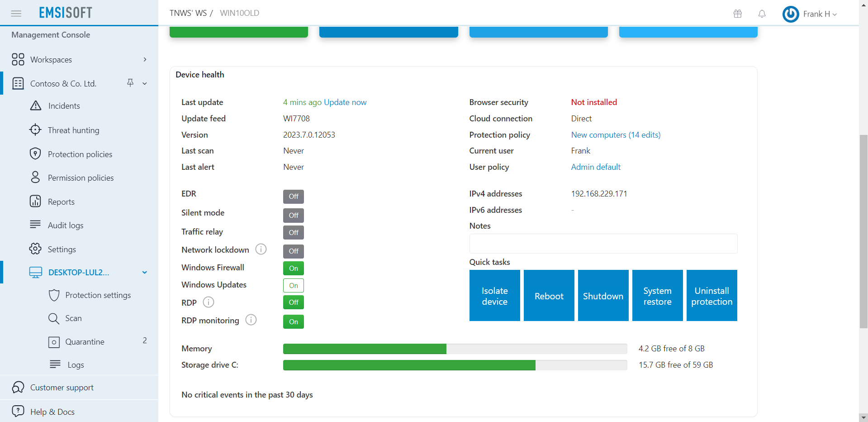Screen dimensions: 868x422
Task: Pin the Contoso & Co. Ltd. workspace
Action: tap(130, 82)
